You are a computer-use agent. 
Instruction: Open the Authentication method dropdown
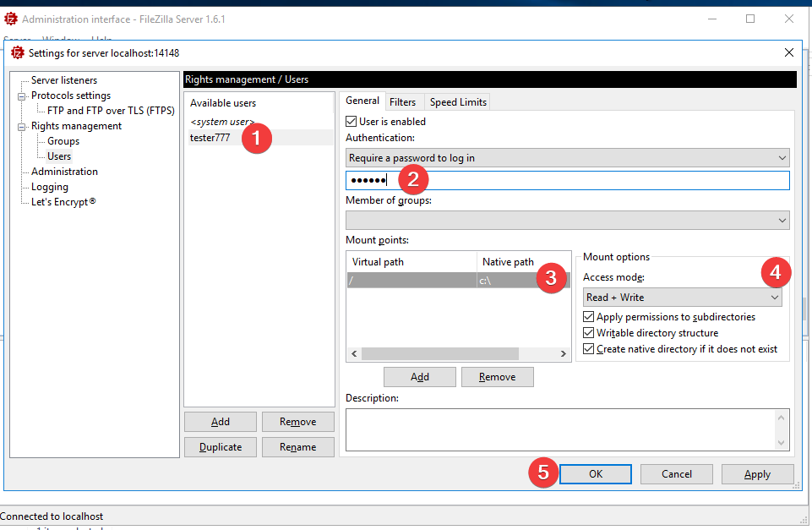coord(568,157)
